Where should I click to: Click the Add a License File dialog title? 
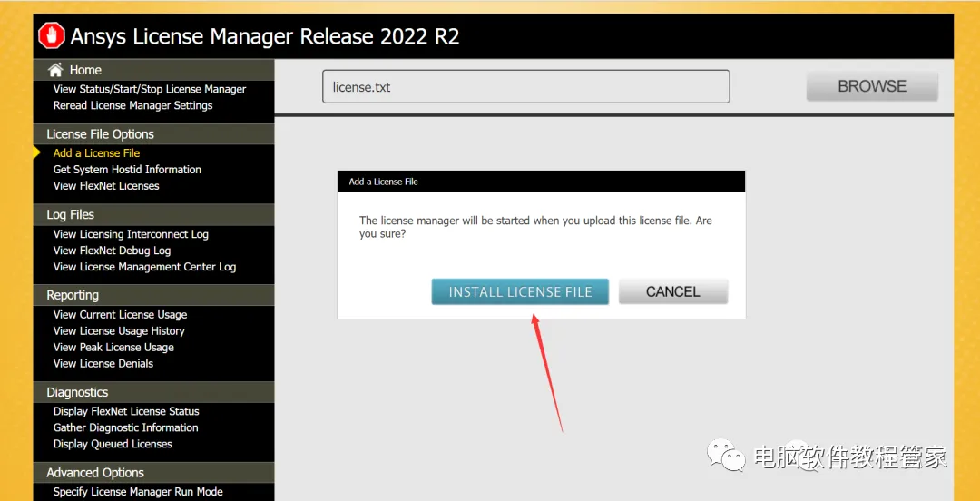[383, 182]
